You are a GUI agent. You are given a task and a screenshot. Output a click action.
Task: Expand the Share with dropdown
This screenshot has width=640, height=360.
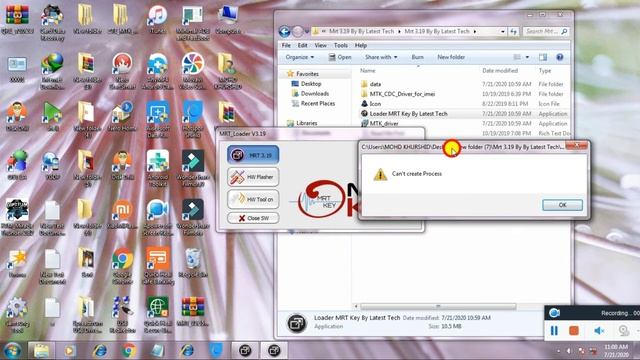[x=381, y=57]
